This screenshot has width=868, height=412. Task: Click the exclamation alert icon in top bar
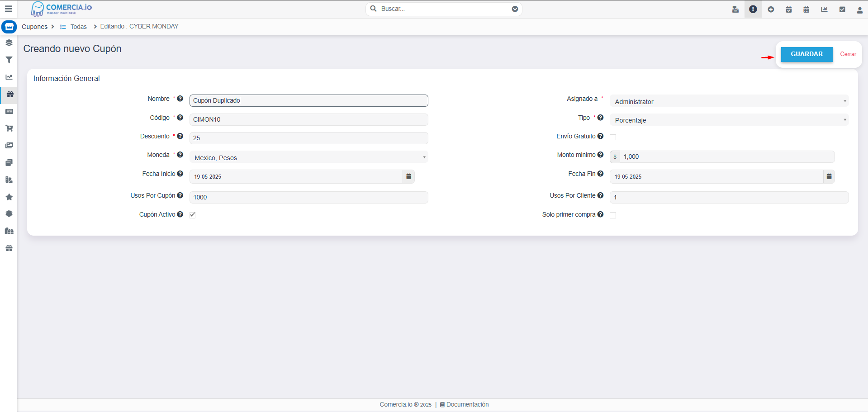tap(753, 9)
